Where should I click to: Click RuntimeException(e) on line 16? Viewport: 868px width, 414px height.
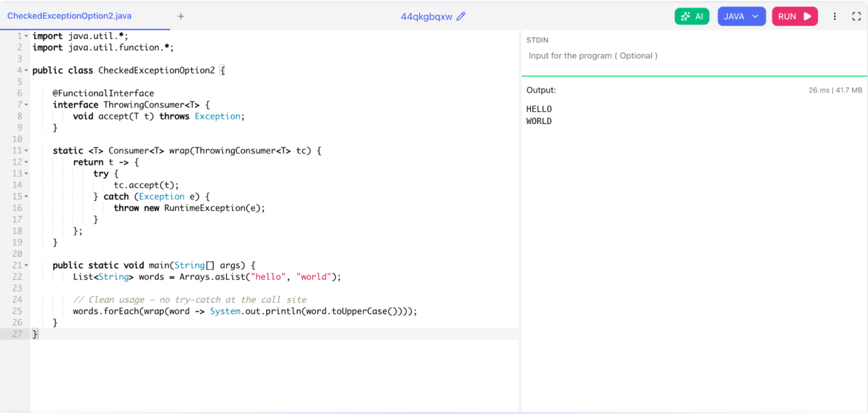click(212, 208)
